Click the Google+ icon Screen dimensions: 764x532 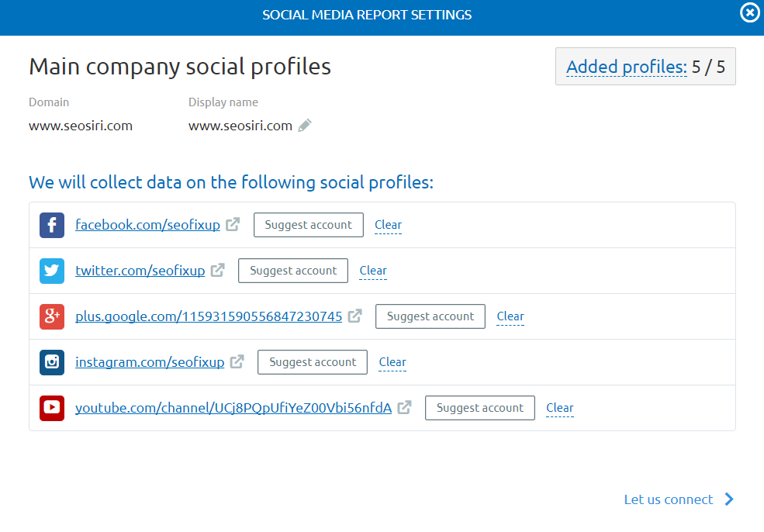[x=51, y=316]
